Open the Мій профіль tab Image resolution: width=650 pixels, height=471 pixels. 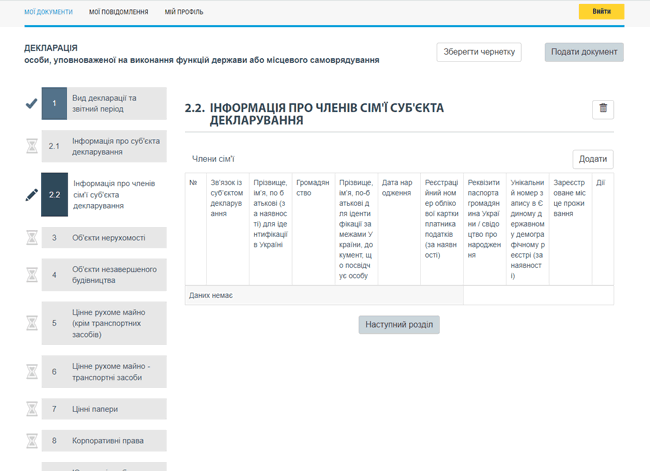[x=184, y=12]
